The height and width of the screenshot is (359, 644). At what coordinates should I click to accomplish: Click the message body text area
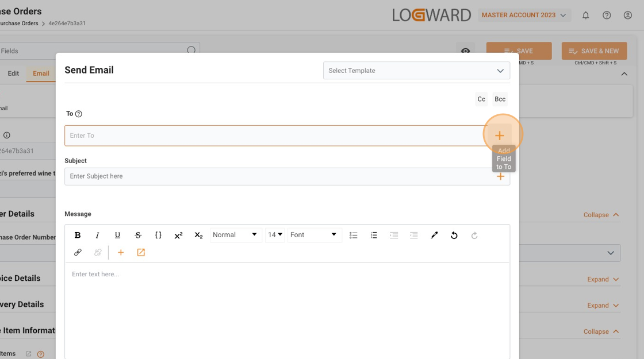287,311
